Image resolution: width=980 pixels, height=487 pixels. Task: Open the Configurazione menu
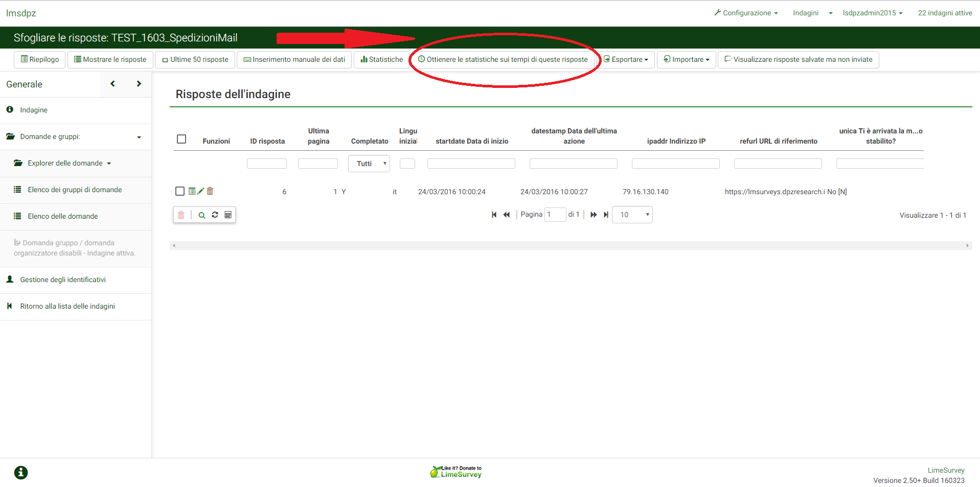point(746,13)
